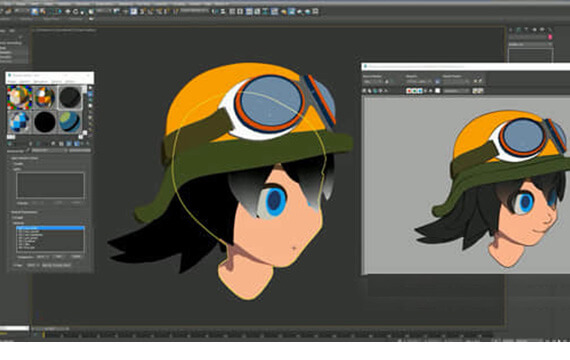Toggle Show Shaded Material in Viewport

tap(69, 144)
